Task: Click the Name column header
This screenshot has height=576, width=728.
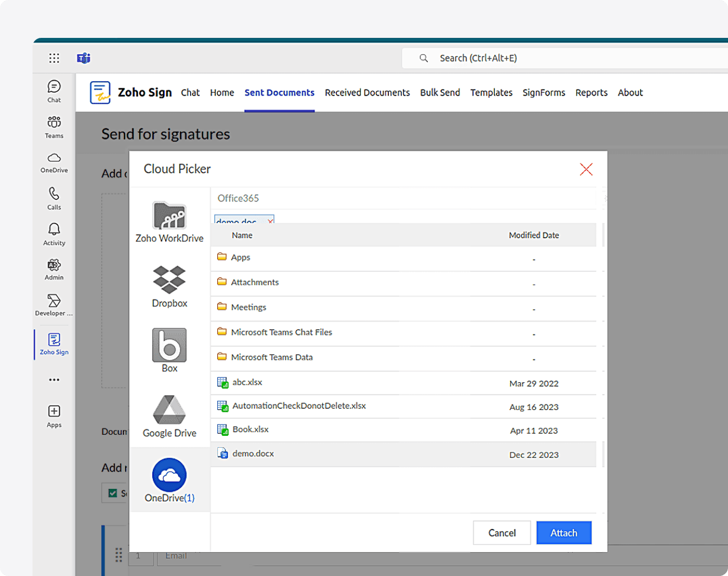Action: point(242,235)
